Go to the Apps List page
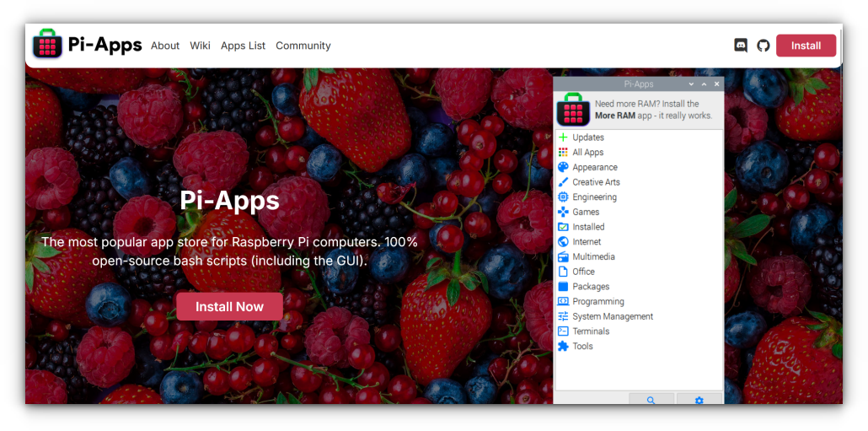Screen dimensions: 868x431 pyautogui.click(x=243, y=46)
